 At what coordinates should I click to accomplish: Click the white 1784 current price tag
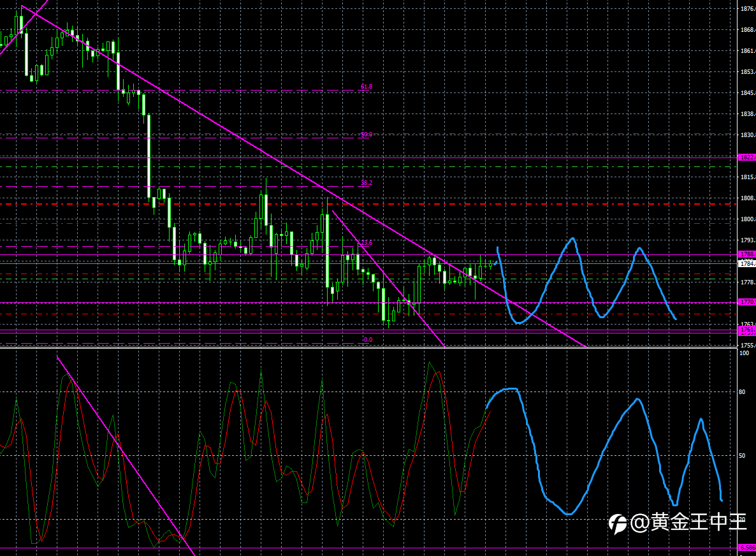point(747,264)
